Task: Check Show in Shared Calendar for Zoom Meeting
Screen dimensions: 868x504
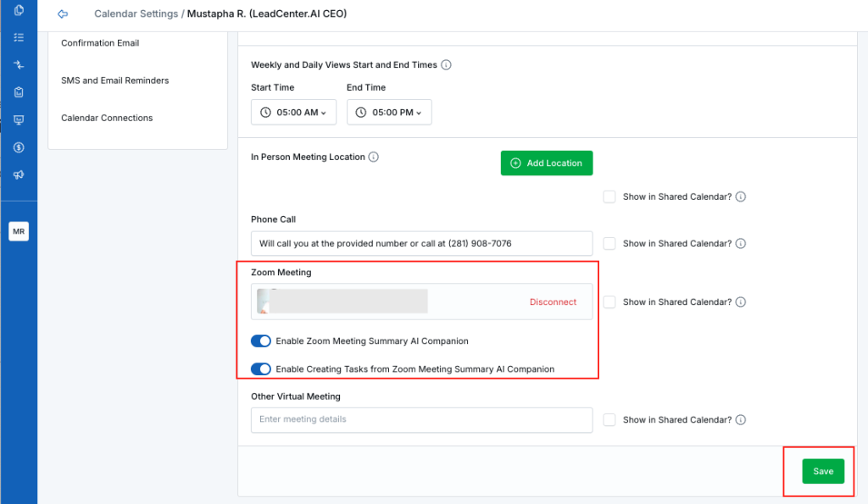Action: tap(609, 302)
